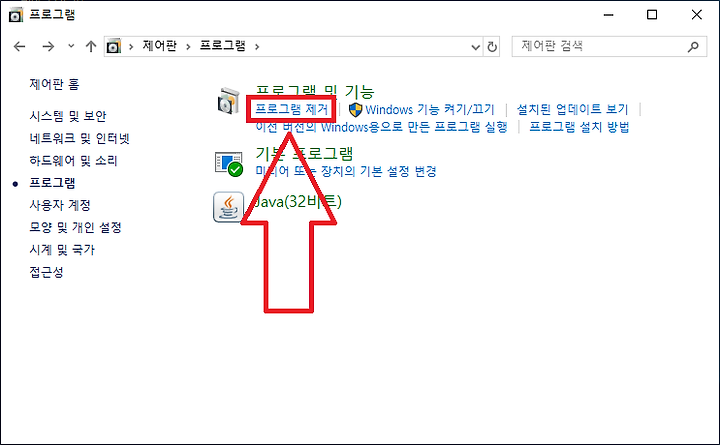Screen dimensions: 720x445
Task: Click inside the 제어판 검색 field
Action: [602, 46]
